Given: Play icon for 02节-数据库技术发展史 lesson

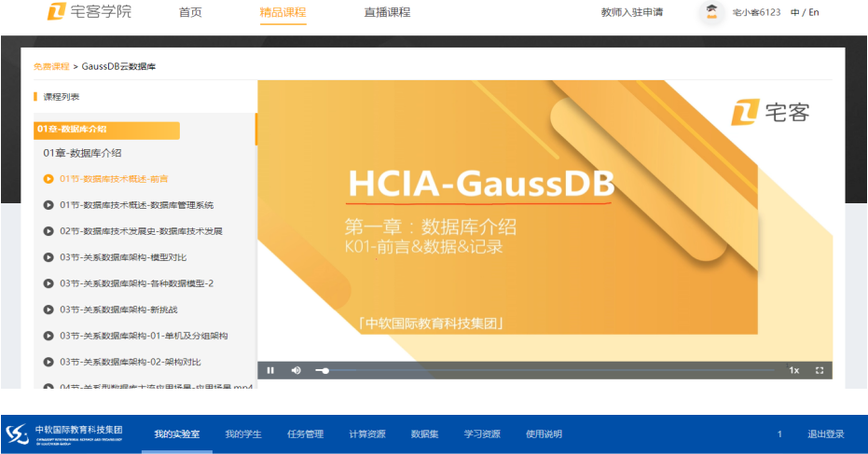Looking at the screenshot, I should point(48,231).
